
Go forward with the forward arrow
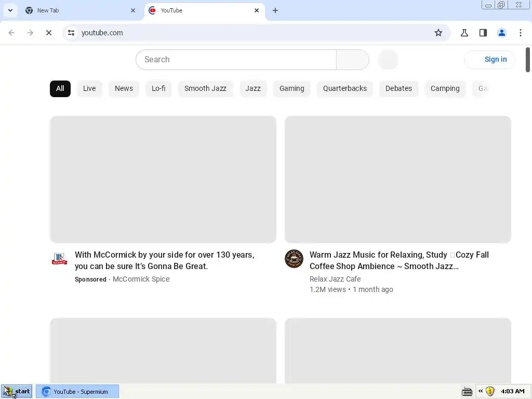point(30,33)
